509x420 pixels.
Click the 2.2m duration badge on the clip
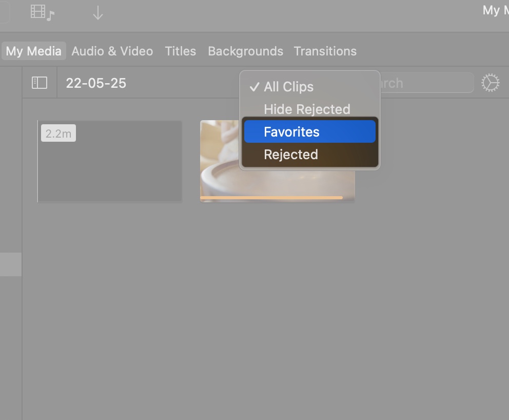click(x=58, y=132)
